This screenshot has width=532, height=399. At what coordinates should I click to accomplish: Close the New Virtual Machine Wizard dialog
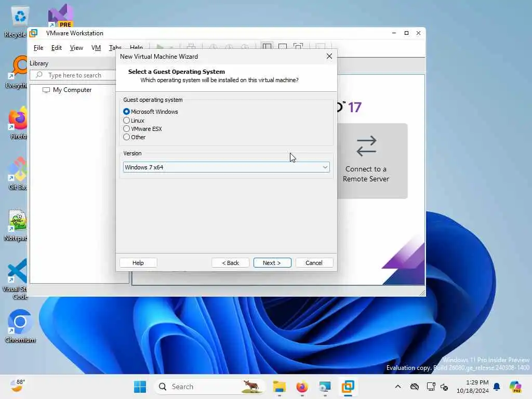329,56
